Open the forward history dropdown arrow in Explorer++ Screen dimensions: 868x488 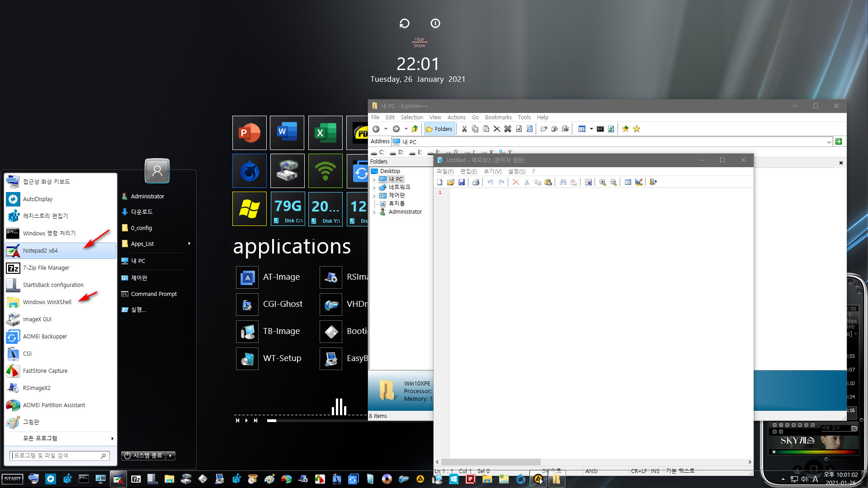(x=406, y=129)
